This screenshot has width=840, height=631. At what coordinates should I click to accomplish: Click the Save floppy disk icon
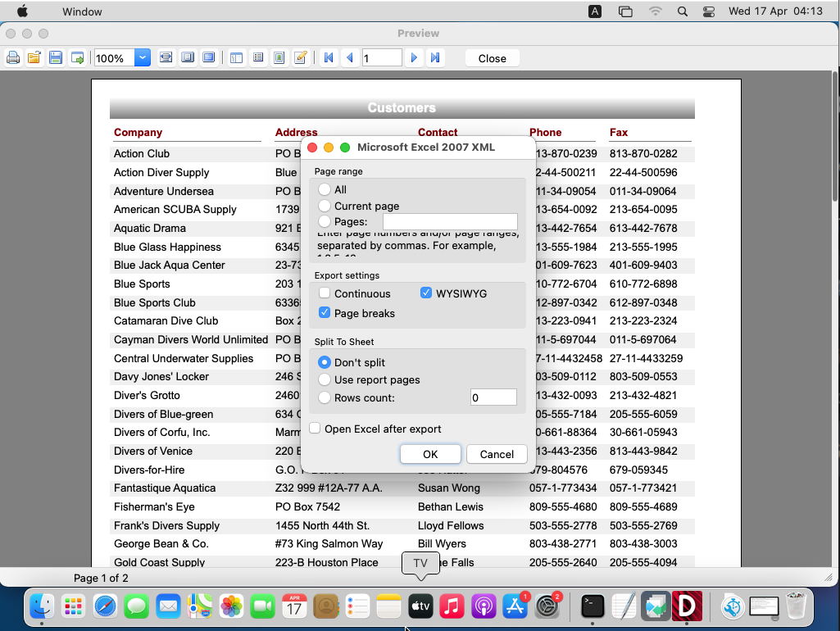tap(56, 58)
